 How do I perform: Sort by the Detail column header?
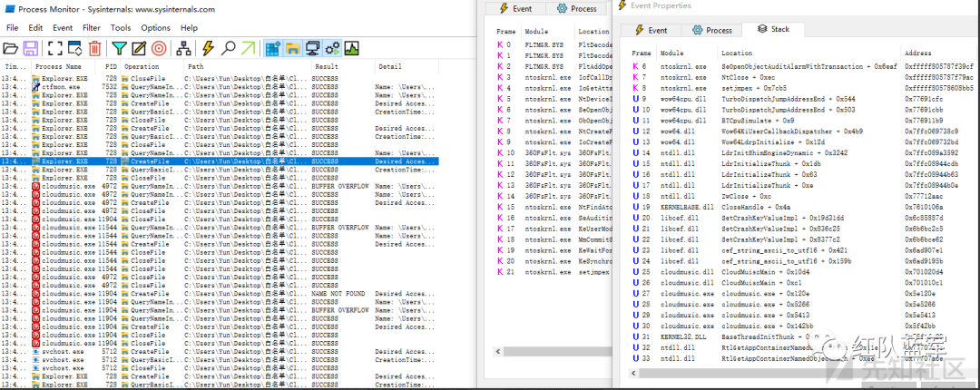pos(407,66)
